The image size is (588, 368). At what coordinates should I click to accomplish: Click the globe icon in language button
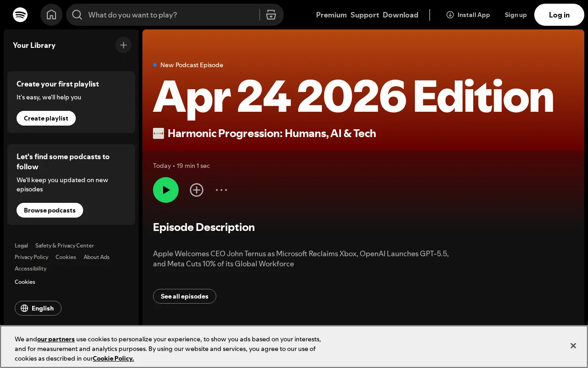tap(24, 308)
